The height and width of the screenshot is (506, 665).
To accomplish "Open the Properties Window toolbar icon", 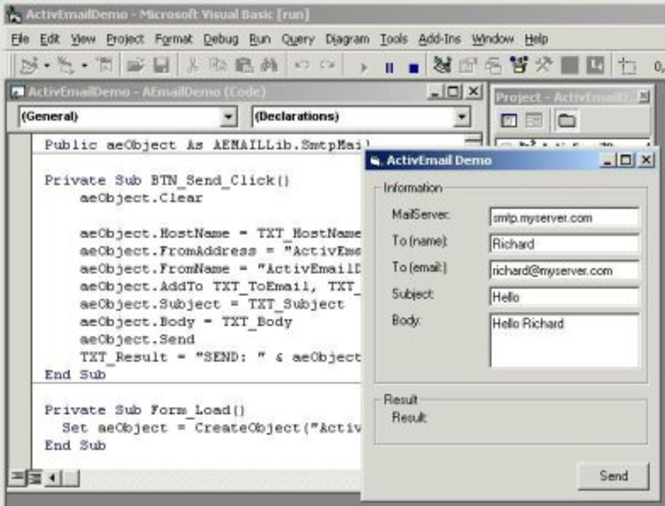I will click(467, 65).
